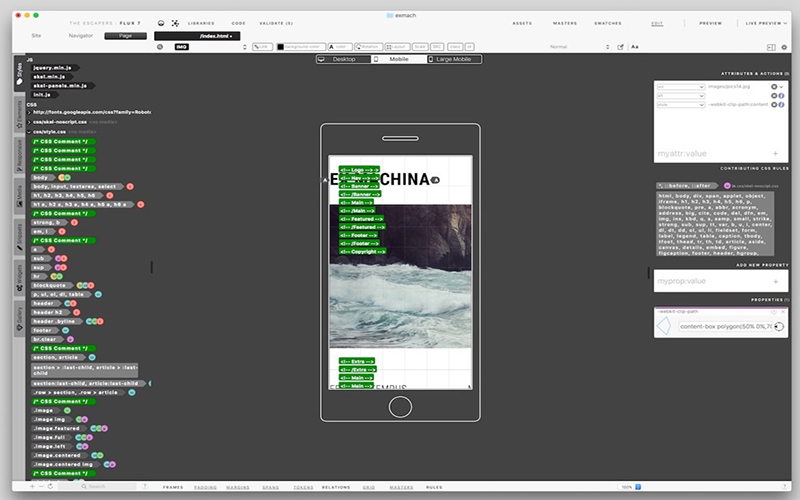800x500 pixels.
Task: Open the Assets panel
Action: point(522,23)
